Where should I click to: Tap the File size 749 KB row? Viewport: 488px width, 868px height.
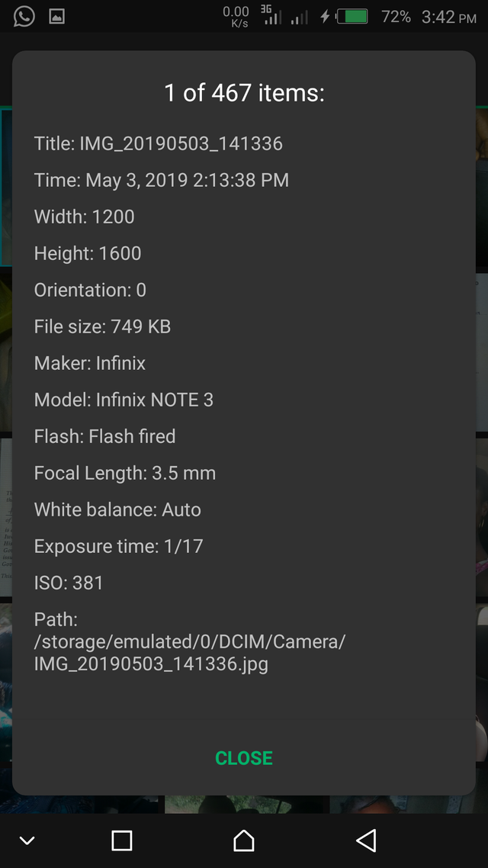point(102,326)
